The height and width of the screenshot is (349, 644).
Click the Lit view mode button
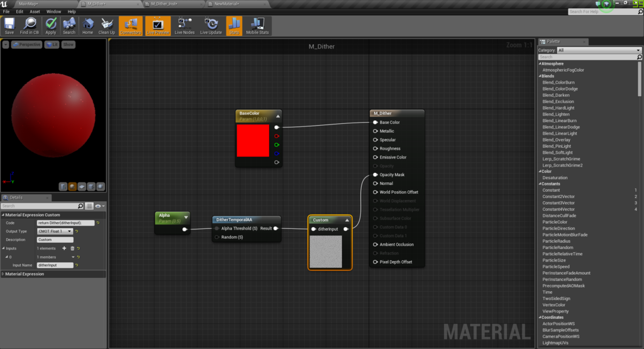[52, 45]
